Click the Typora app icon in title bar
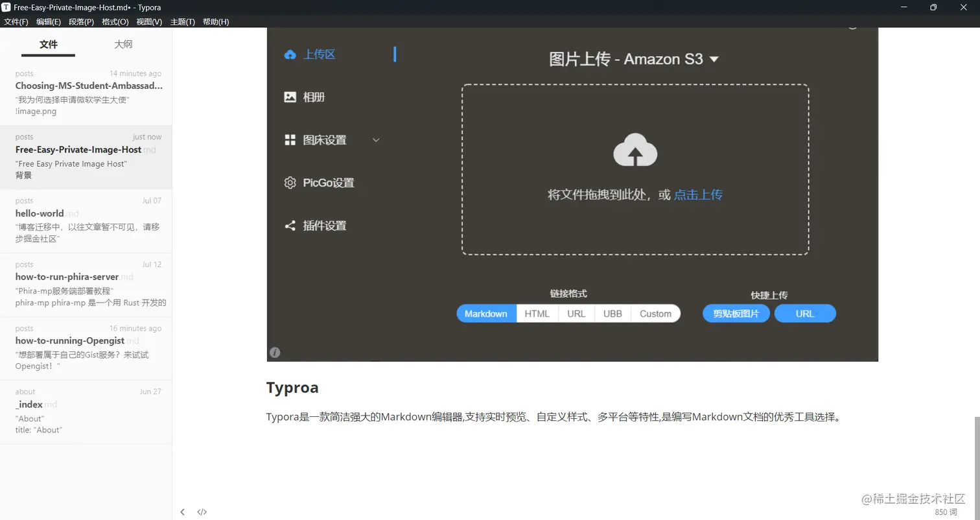The height and width of the screenshot is (520, 980). [6, 7]
